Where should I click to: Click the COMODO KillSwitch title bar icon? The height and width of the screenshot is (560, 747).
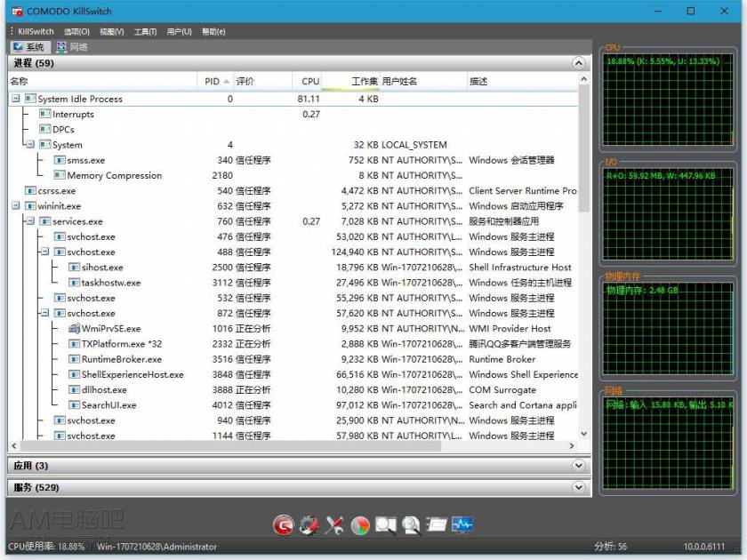[17, 11]
